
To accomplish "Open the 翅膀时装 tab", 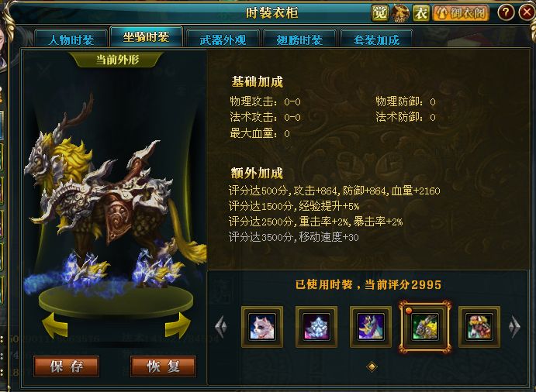I will [x=299, y=39].
